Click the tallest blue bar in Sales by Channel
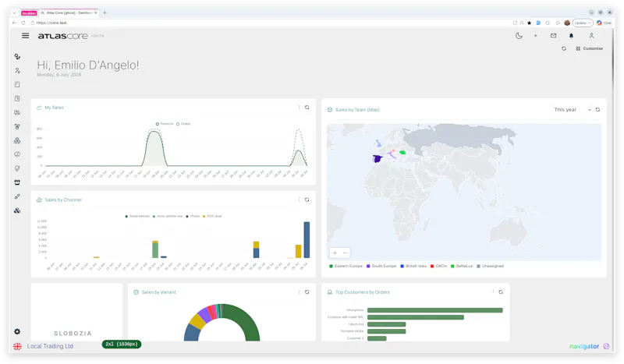This screenshot has width=624, height=364. (307, 240)
